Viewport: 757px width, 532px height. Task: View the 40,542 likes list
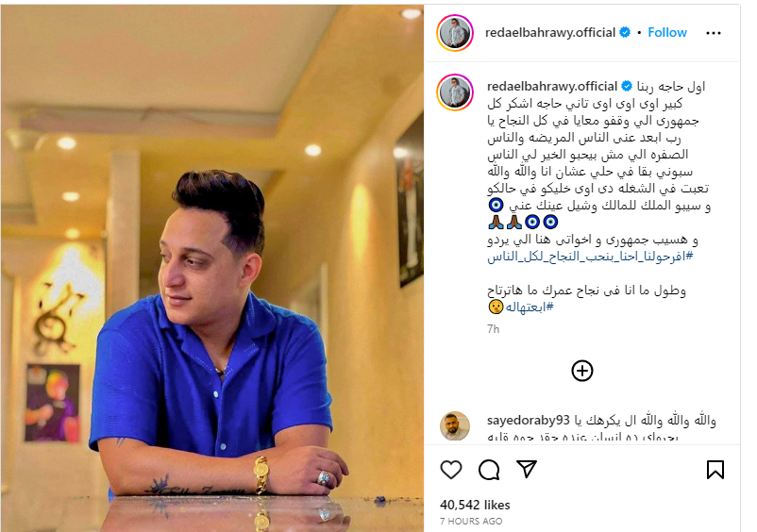475,505
